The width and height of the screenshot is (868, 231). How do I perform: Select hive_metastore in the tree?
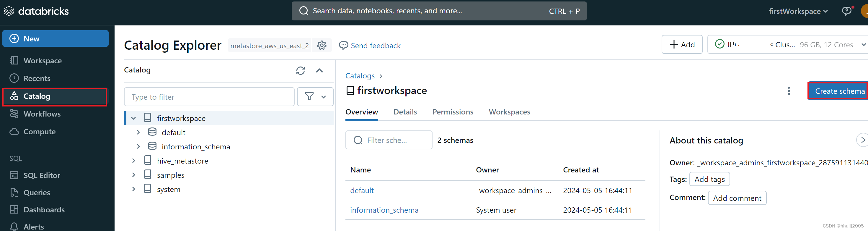(x=183, y=161)
